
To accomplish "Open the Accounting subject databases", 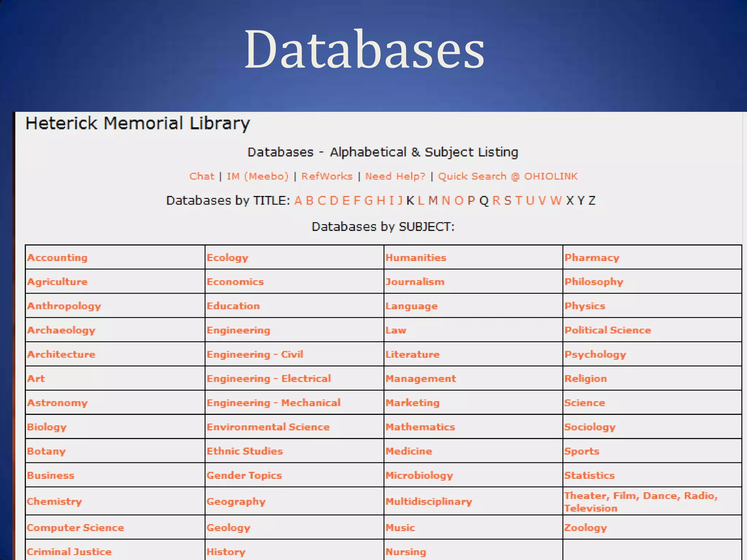I will click(57, 258).
